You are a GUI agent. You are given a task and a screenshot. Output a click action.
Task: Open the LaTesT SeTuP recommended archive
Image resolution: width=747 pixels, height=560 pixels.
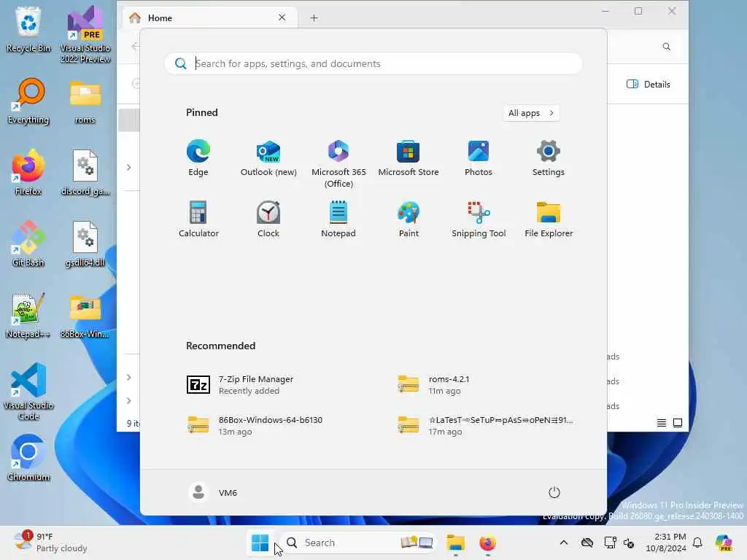click(486, 425)
